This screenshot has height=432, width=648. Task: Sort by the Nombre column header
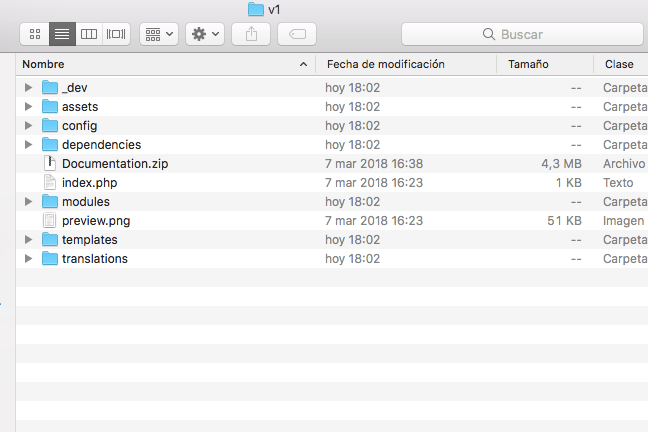click(165, 64)
